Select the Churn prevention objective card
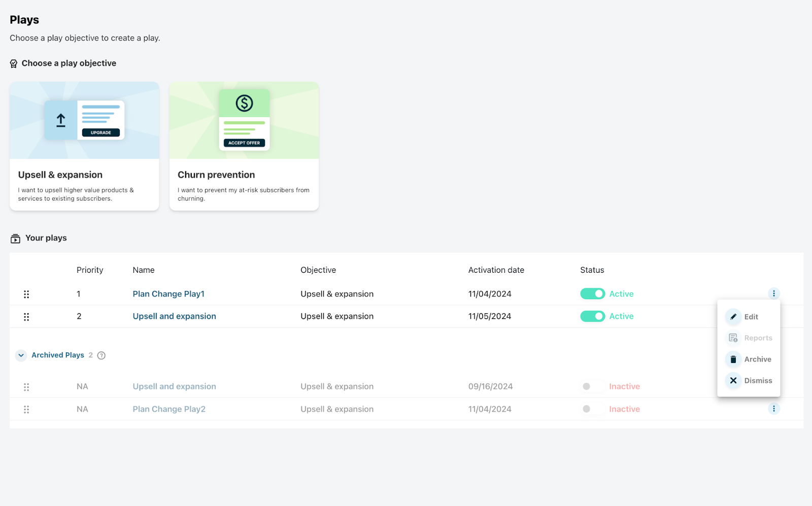Viewport: 812px width, 506px height. 244,146
